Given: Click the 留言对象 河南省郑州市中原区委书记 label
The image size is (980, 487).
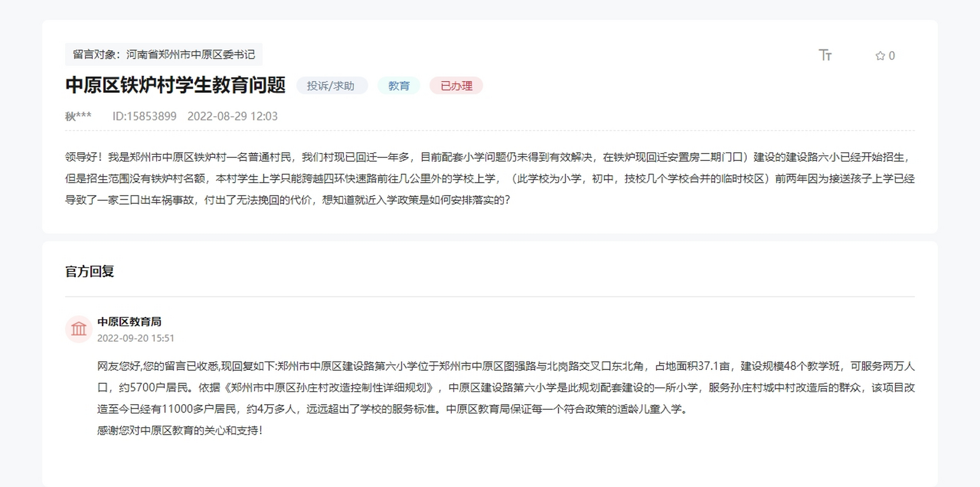Looking at the screenshot, I should (x=164, y=54).
